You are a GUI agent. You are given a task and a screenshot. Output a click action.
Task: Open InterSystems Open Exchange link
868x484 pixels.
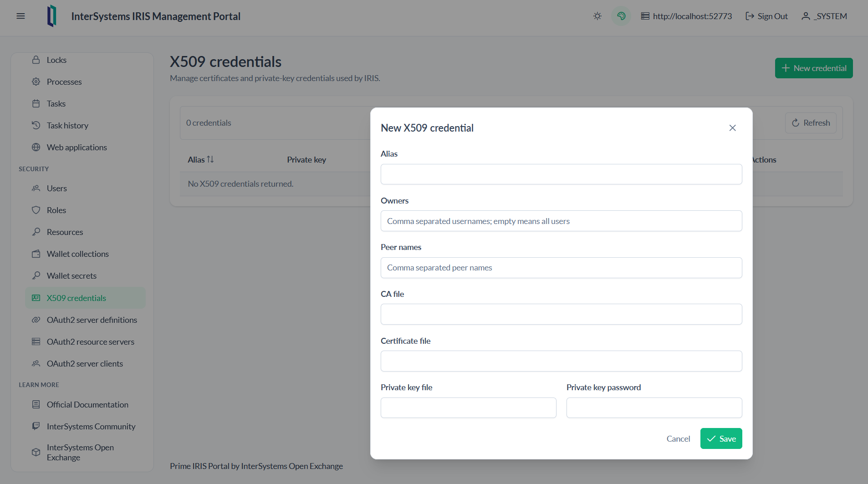(x=85, y=452)
